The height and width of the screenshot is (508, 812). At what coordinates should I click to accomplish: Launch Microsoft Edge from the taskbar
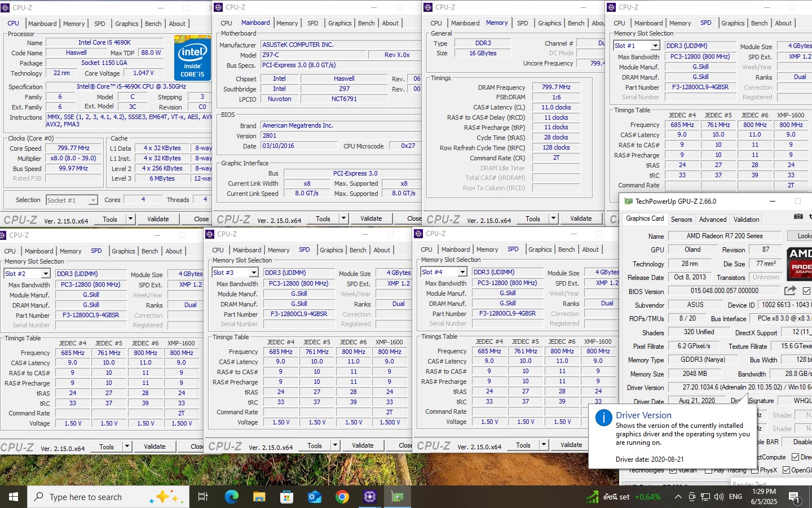coord(232,497)
